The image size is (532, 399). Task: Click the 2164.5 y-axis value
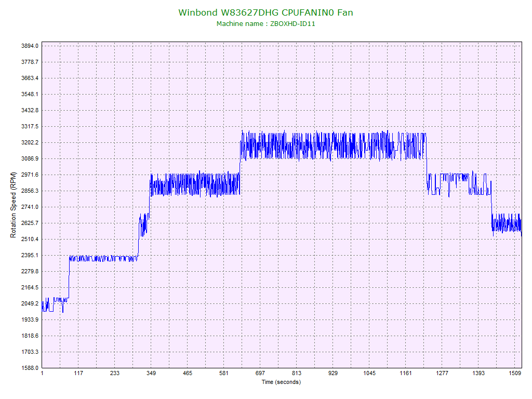[x=30, y=287]
